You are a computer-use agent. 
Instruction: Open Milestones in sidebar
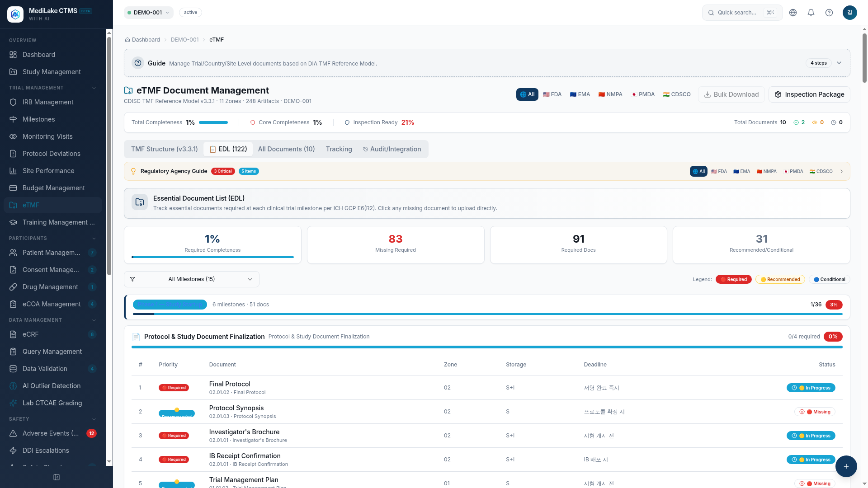pyautogui.click(x=53, y=119)
